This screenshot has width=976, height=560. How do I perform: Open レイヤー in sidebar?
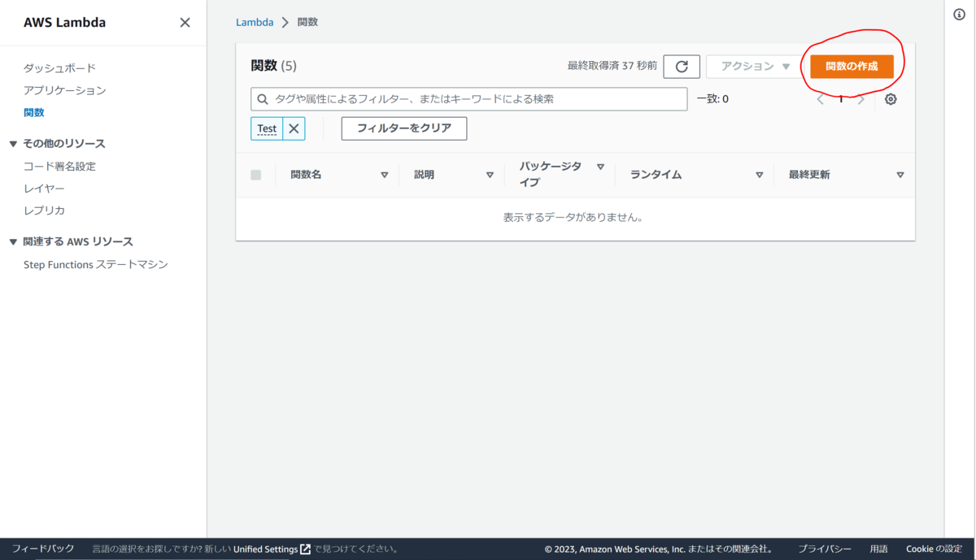[x=44, y=189]
